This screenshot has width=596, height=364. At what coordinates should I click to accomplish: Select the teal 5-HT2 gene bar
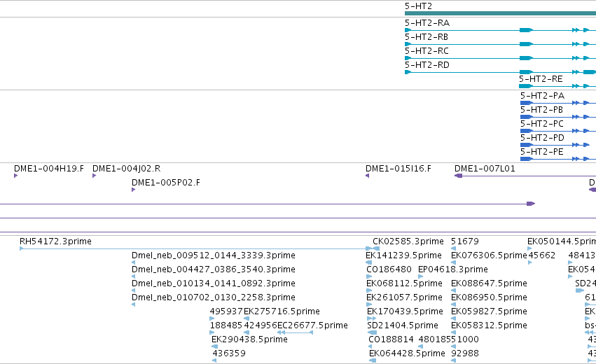coord(500,13)
